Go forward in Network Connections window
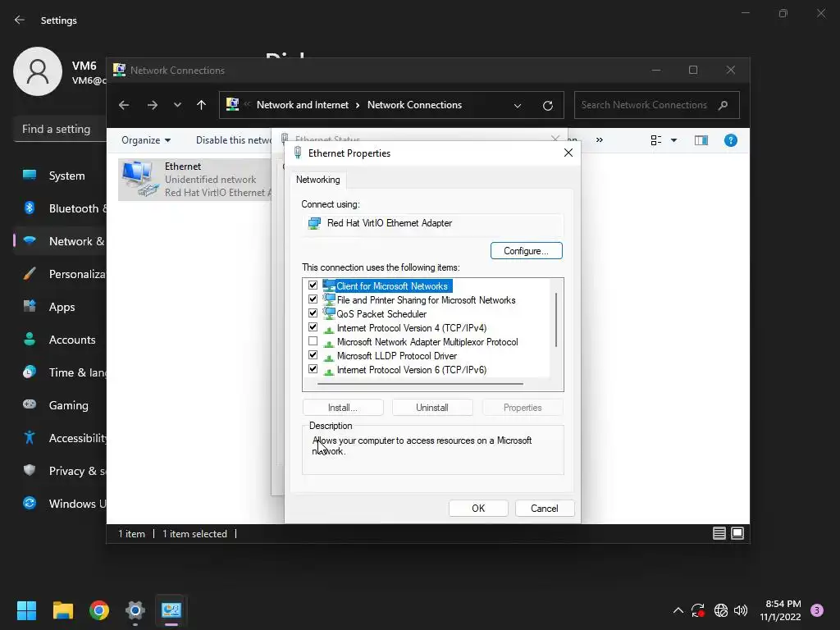This screenshot has height=630, width=840. tap(153, 105)
